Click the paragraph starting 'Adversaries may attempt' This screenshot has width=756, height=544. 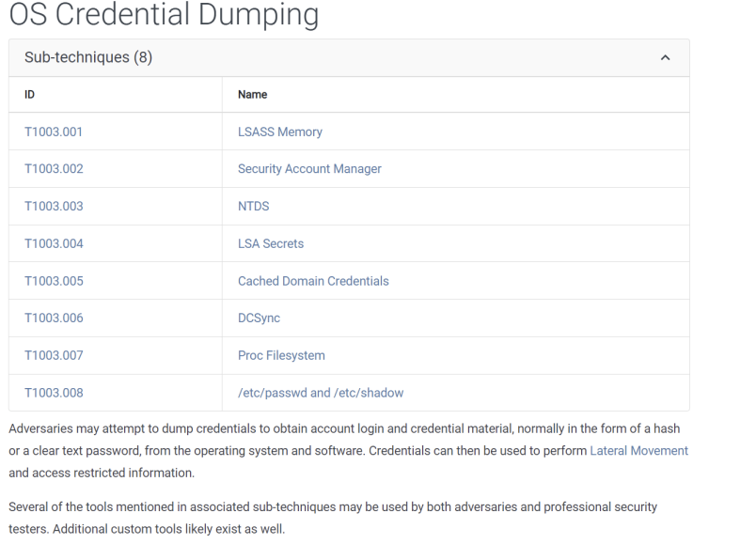pyautogui.click(x=349, y=451)
